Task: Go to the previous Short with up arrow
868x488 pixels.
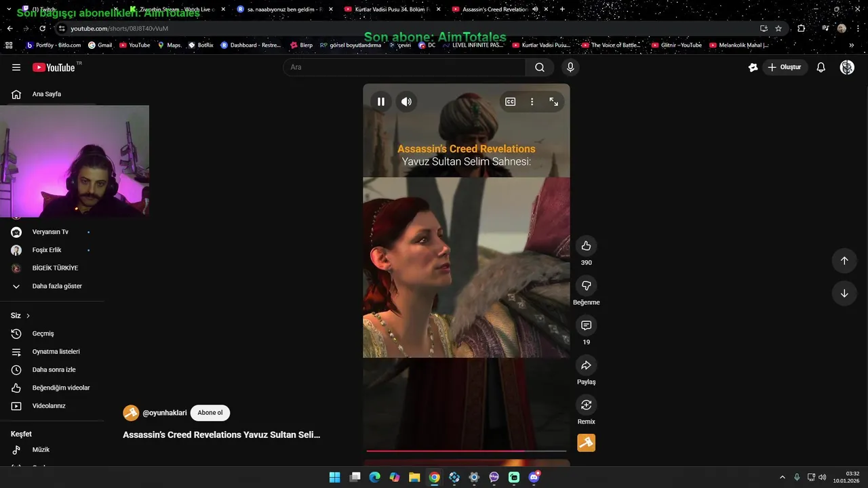Action: pyautogui.click(x=844, y=261)
